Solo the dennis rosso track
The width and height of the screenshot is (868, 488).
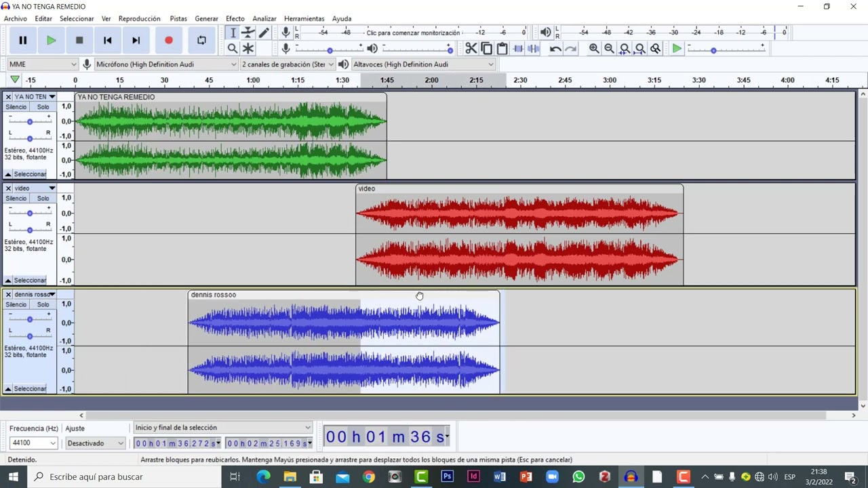point(43,305)
